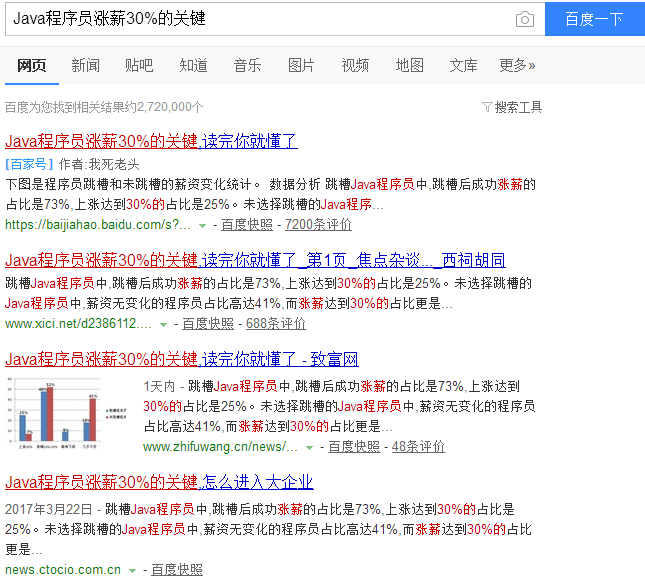Click the funnel icon beside 搜索工具
This screenshot has width=645, height=582.
[487, 107]
